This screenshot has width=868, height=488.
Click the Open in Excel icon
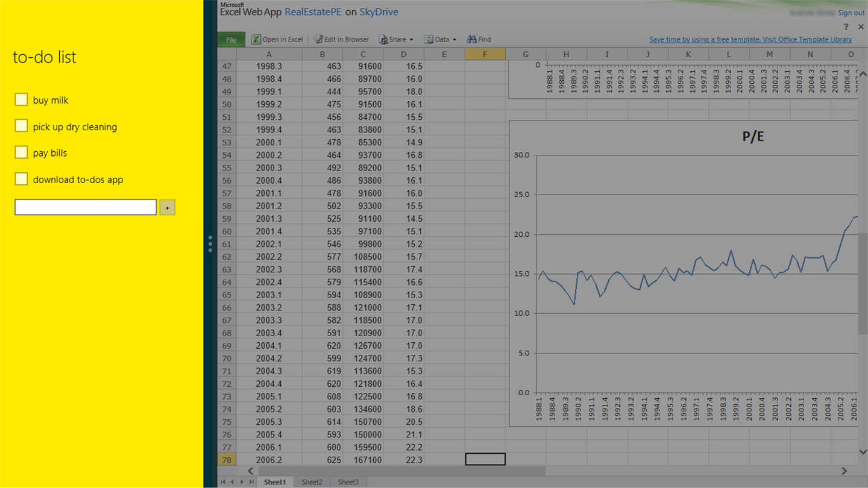pos(256,39)
